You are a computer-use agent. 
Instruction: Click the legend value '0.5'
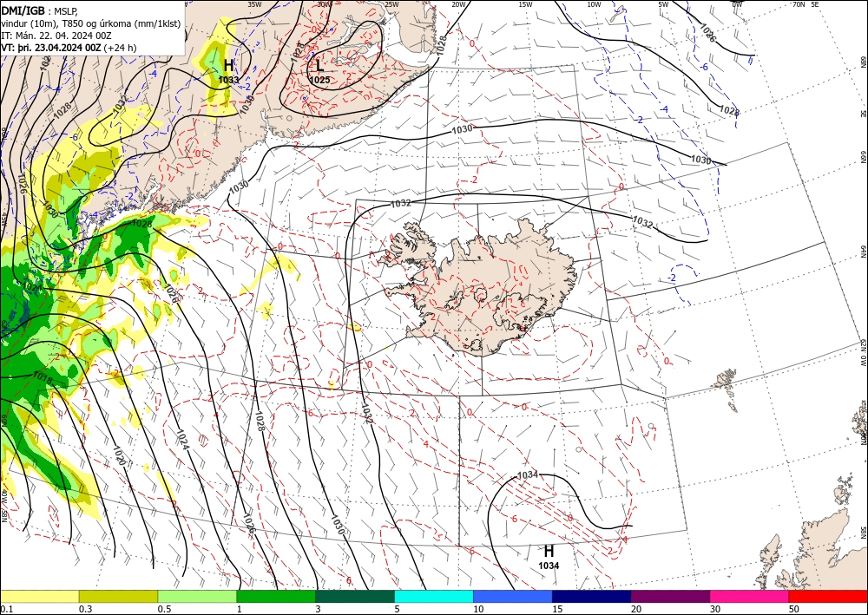(164, 609)
